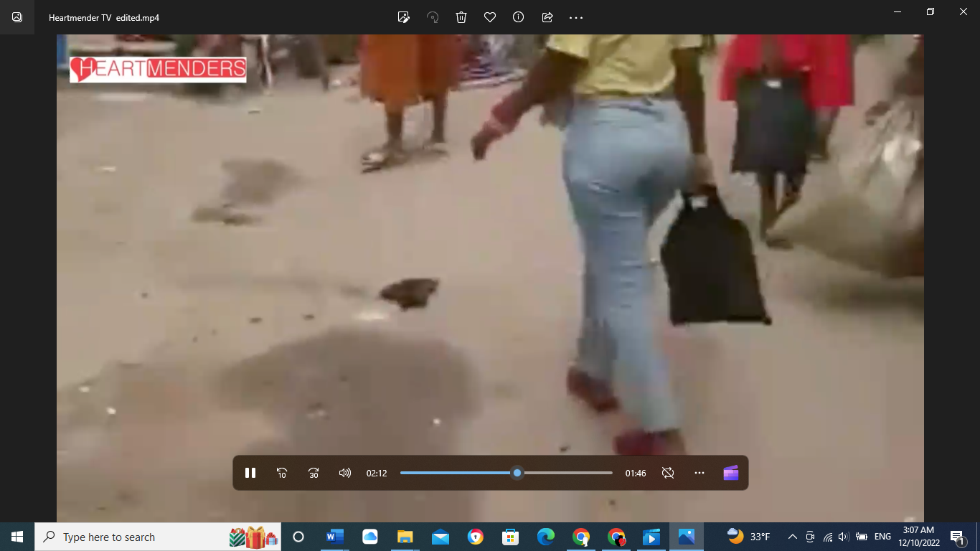Screen dimensions: 980x551
Task: Open File Explorer from taskbar
Action: tap(405, 537)
